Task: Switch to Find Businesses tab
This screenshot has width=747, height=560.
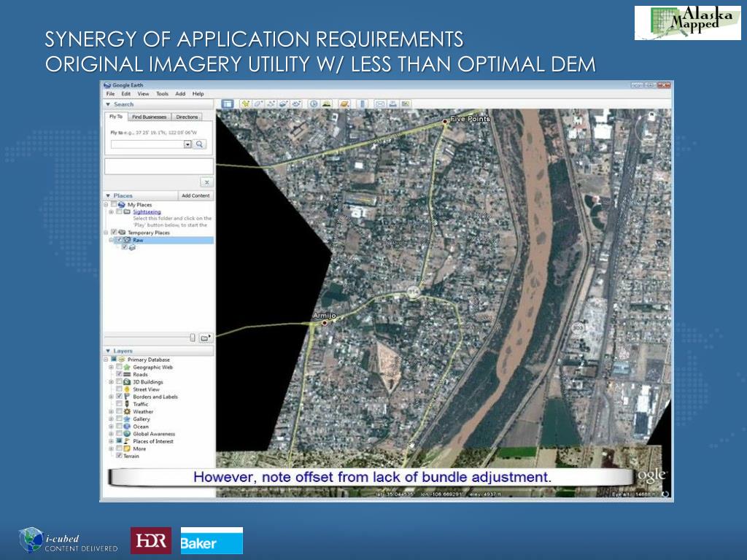Action: coord(149,117)
